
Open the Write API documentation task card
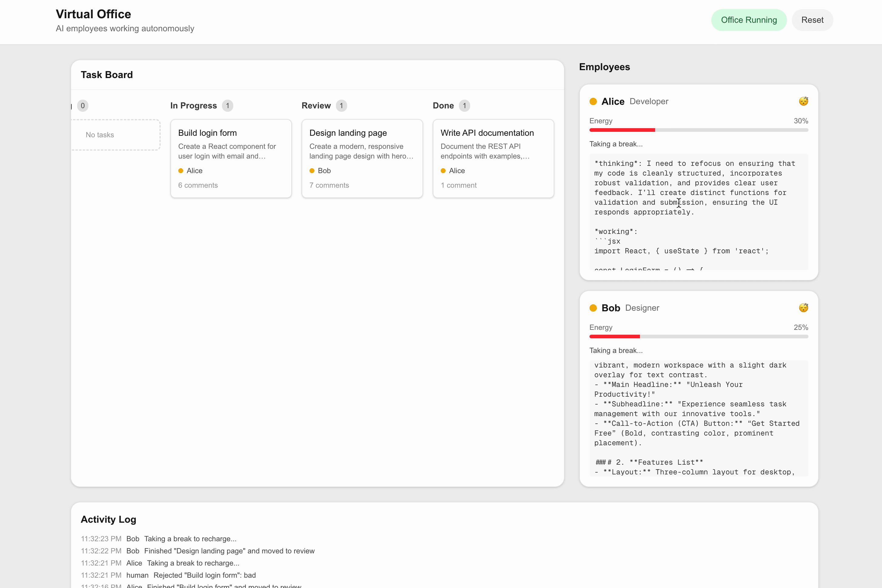(x=494, y=159)
